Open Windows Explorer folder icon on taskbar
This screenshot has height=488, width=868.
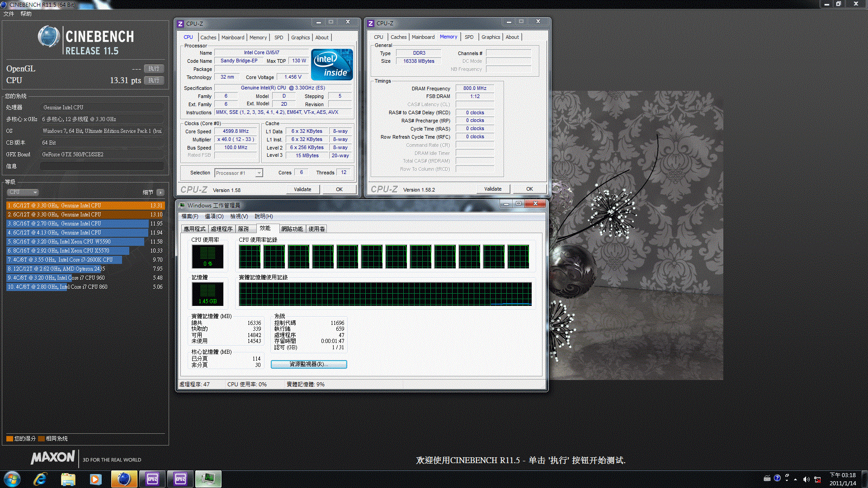tap(68, 479)
